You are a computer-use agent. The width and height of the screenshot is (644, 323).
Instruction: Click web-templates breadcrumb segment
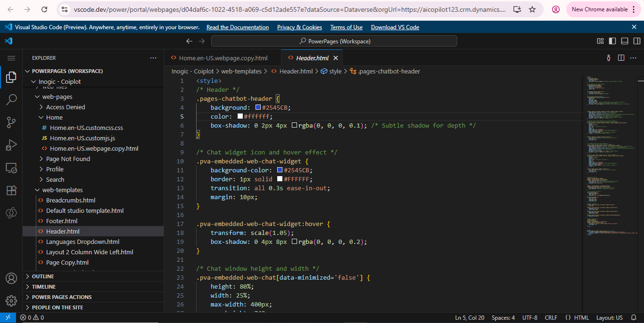pyautogui.click(x=241, y=72)
